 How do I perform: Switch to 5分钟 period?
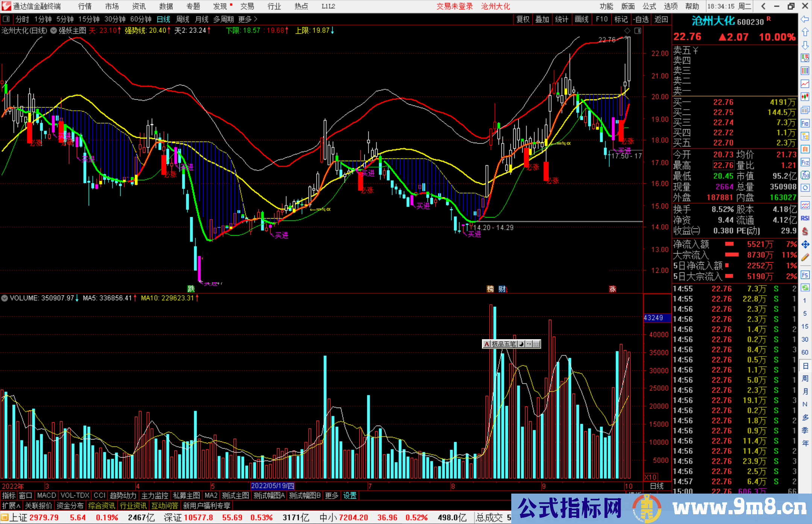pos(65,19)
